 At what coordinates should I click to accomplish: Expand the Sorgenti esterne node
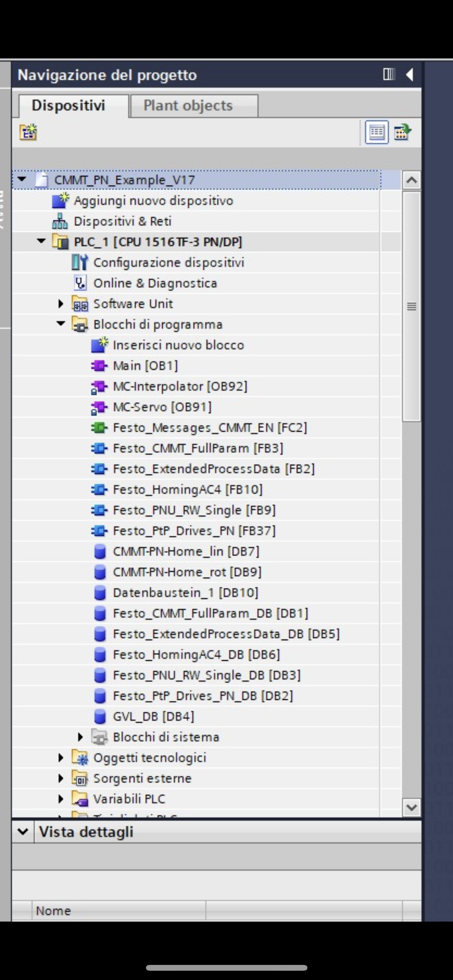coord(60,778)
